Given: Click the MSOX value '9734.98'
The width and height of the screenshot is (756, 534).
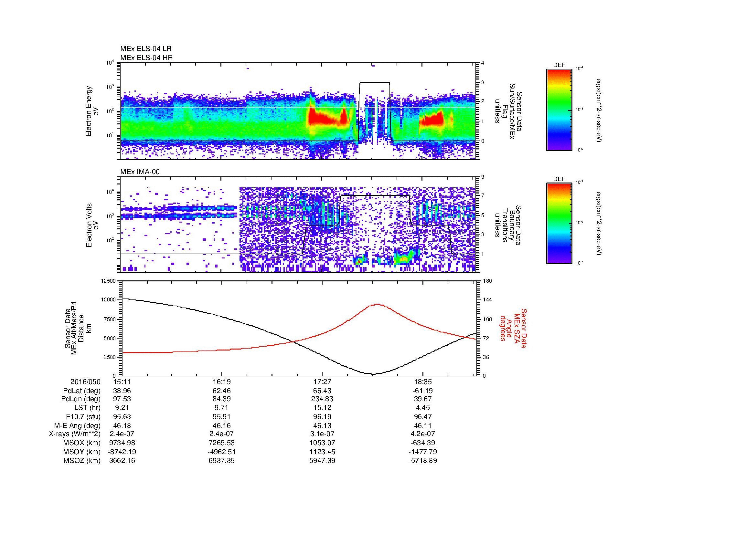Looking at the screenshot, I should pyautogui.click(x=122, y=443).
